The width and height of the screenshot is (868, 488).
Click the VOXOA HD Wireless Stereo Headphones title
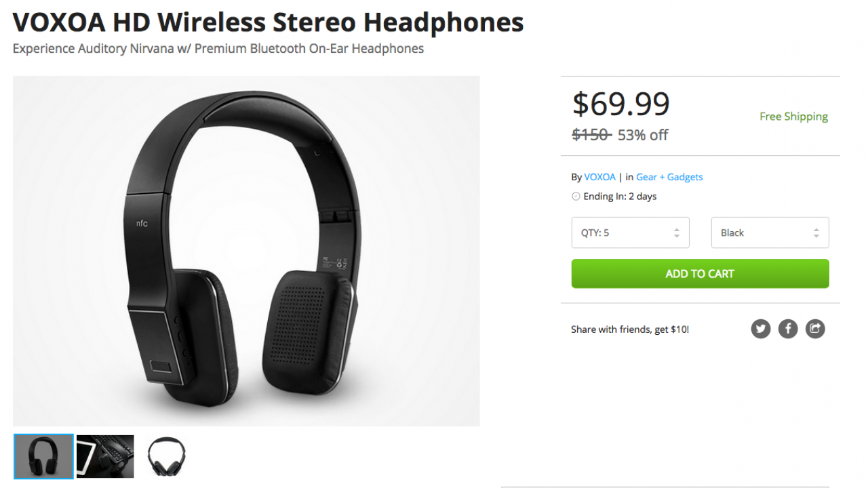pos(268,23)
